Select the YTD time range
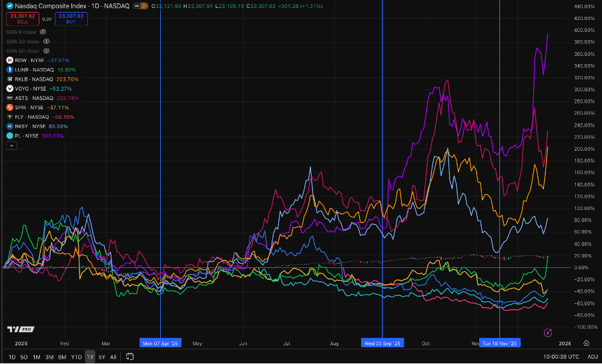The height and width of the screenshot is (364, 602). [75, 357]
